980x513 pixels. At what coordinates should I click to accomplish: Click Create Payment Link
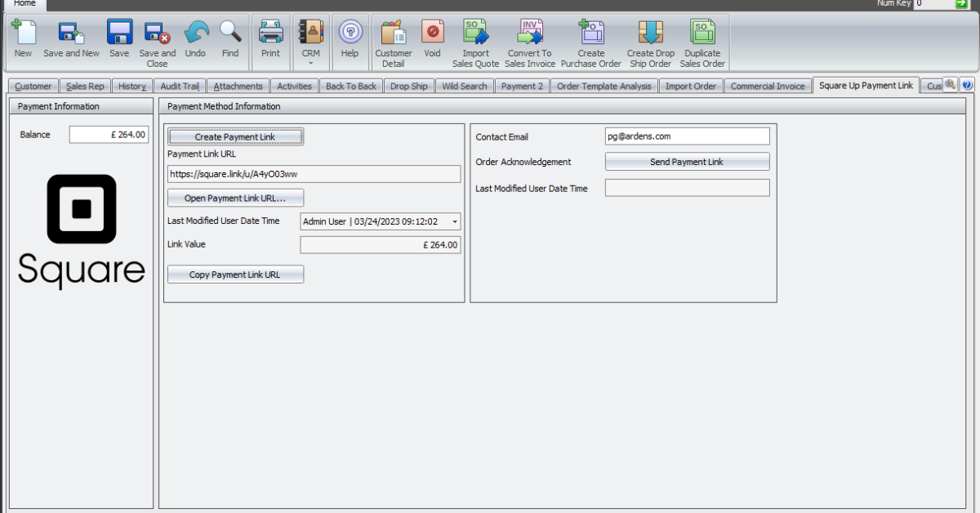[235, 136]
